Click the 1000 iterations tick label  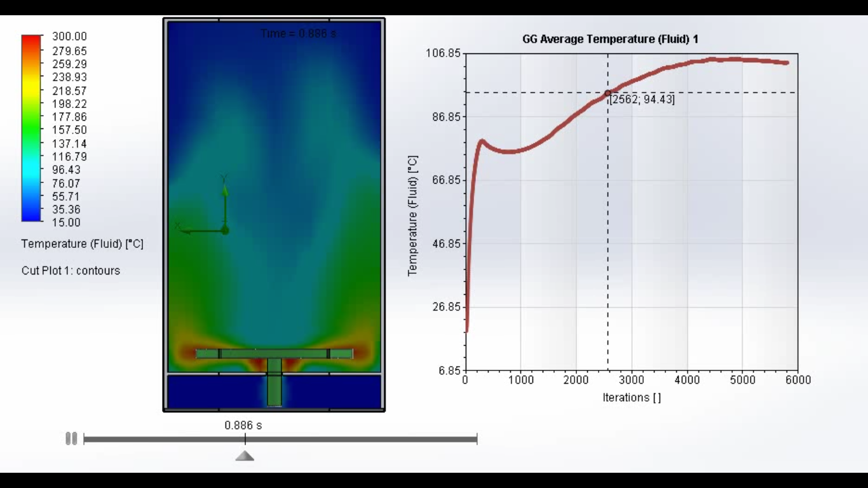[520, 380]
